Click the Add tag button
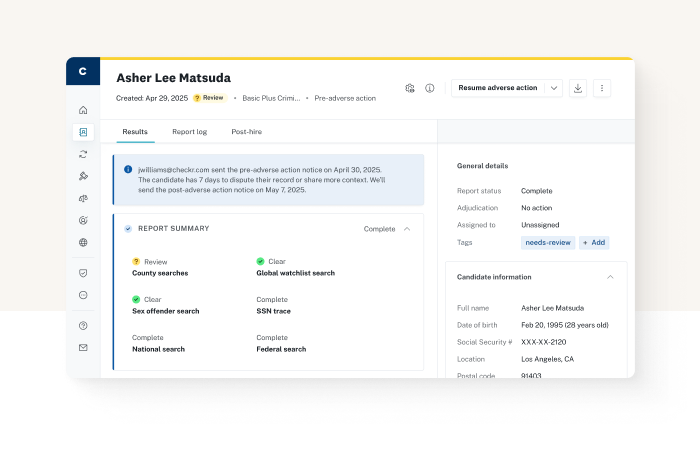 594,242
